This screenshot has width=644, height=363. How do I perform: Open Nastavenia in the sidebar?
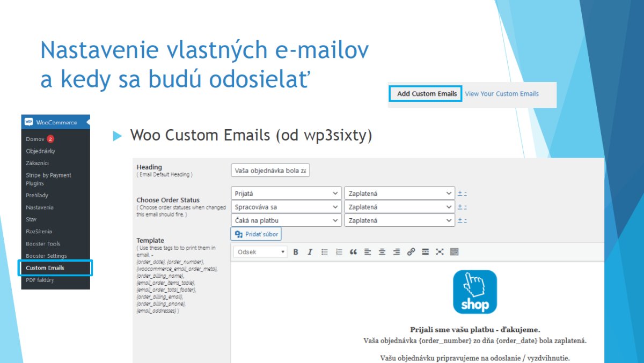click(x=40, y=208)
